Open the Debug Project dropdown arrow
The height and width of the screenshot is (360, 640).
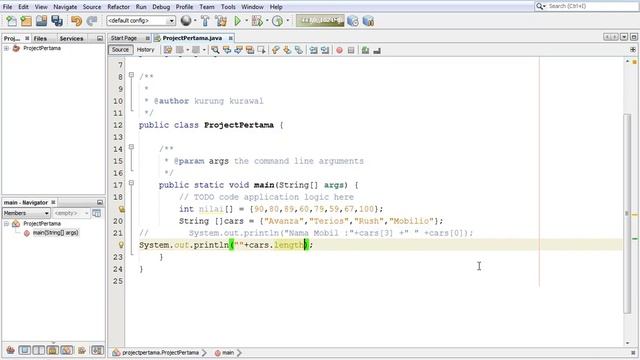click(x=267, y=21)
